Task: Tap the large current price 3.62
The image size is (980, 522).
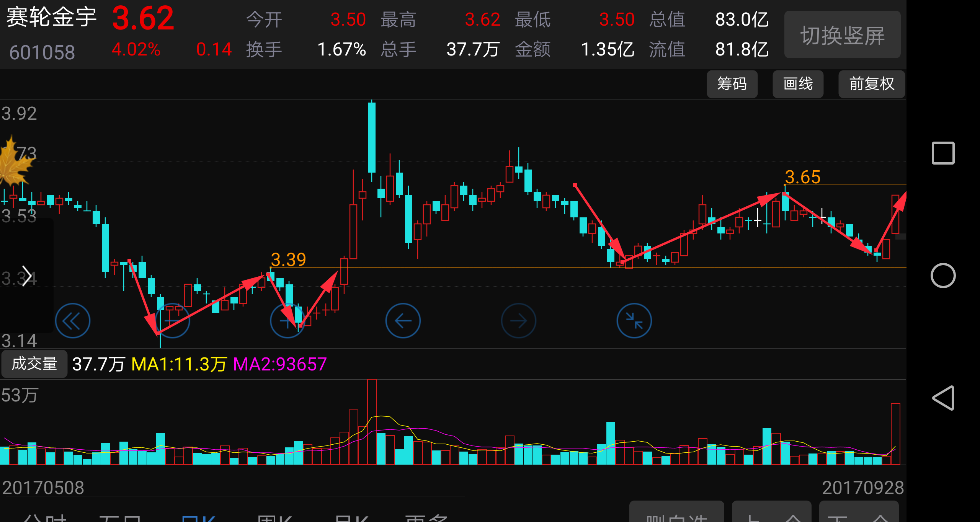Action: coord(143,18)
